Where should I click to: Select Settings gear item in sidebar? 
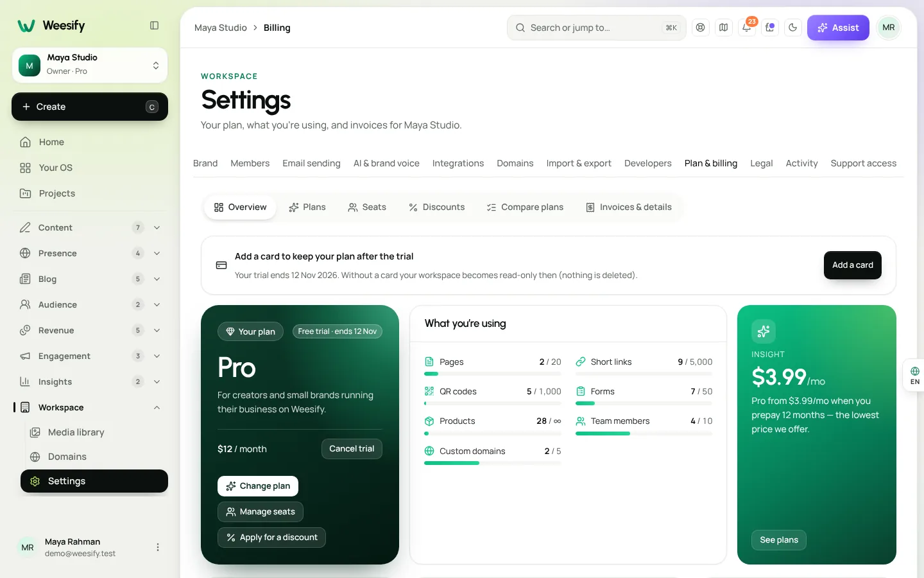pyautogui.click(x=94, y=481)
